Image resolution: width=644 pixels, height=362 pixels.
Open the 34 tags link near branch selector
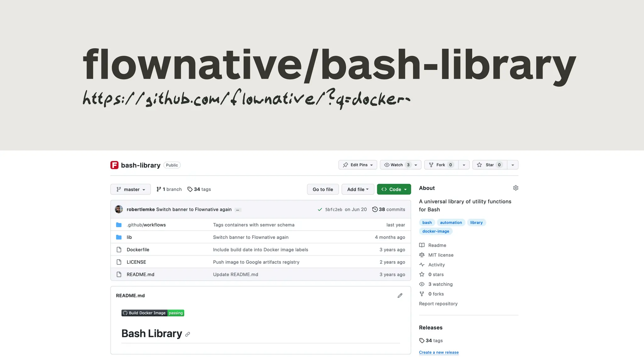[x=199, y=189]
